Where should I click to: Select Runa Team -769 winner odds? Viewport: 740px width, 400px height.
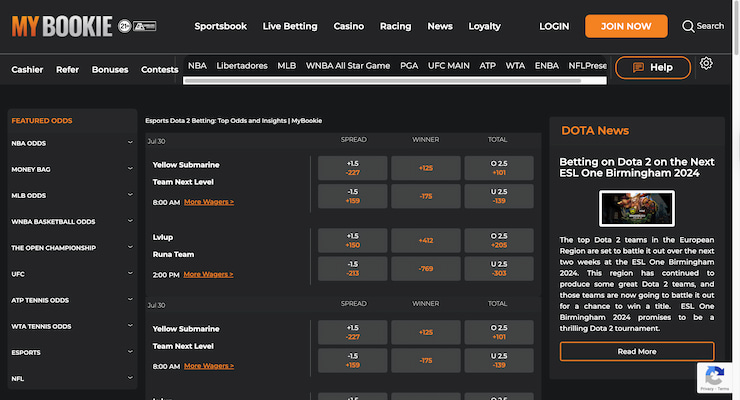(426, 269)
